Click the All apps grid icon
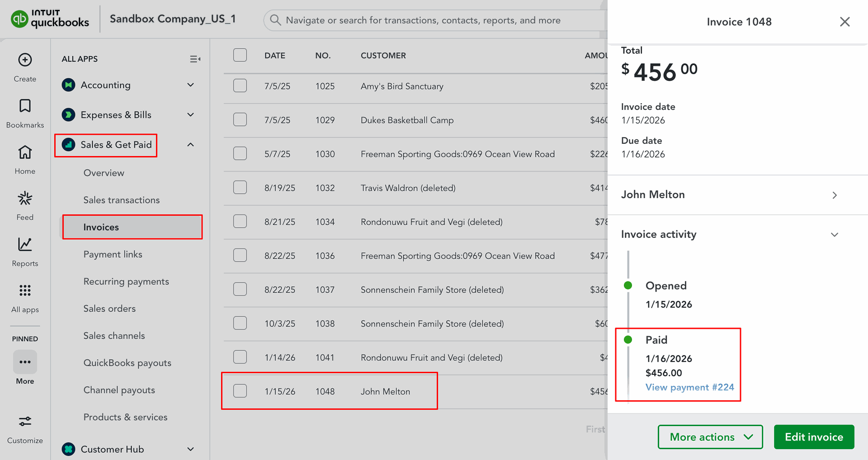The image size is (868, 460). point(25,290)
